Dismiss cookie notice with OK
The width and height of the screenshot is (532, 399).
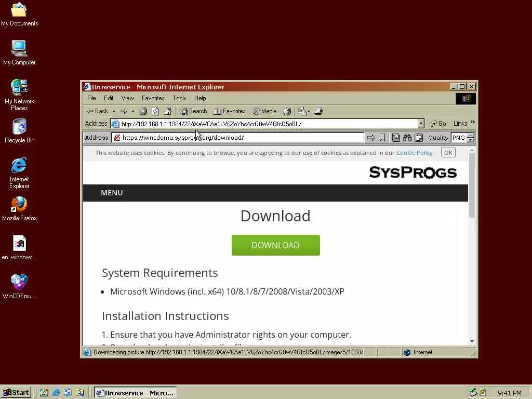[448, 153]
